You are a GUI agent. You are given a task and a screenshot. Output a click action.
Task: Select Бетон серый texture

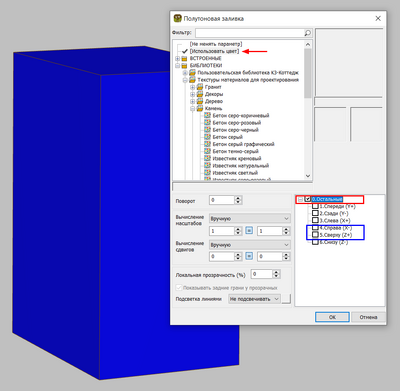[227, 137]
